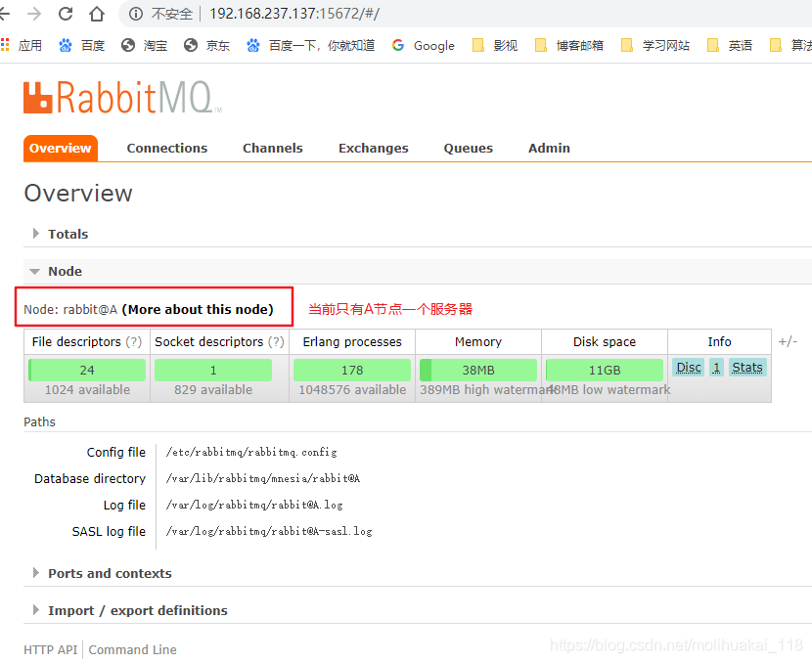Click the Config file label
The image size is (812, 663).
(116, 453)
